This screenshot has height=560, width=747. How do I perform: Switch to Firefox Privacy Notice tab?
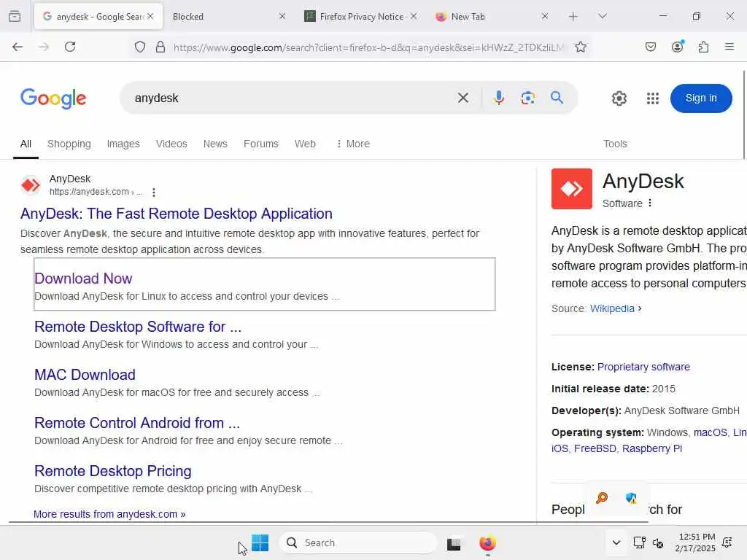coord(361,16)
